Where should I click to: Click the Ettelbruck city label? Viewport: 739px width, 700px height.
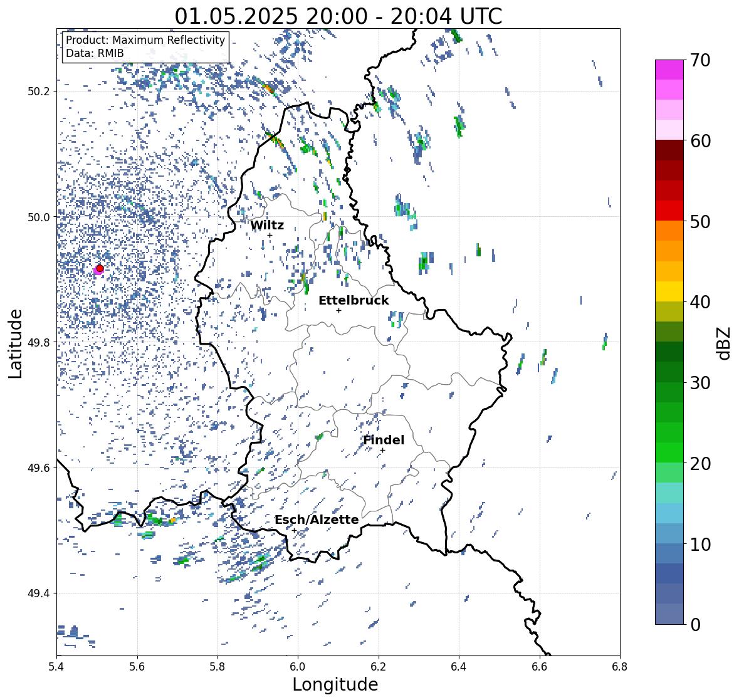point(354,300)
